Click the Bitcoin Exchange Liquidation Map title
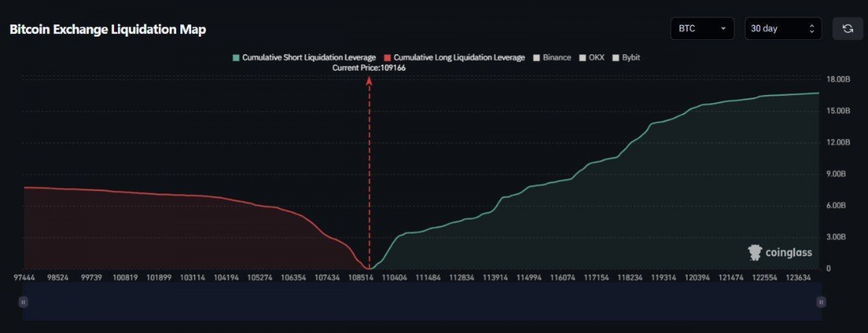Image resolution: width=868 pixels, height=333 pixels. 108,29
